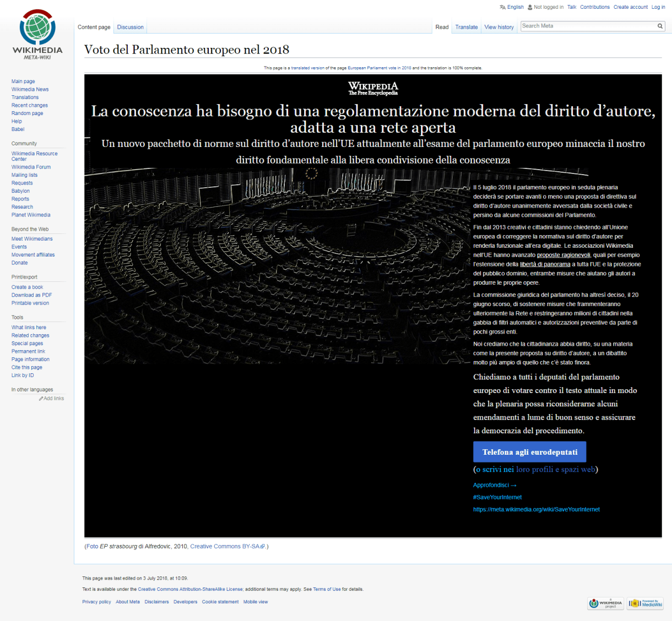Click the Telefona agli eurodeputati button

[x=530, y=452]
